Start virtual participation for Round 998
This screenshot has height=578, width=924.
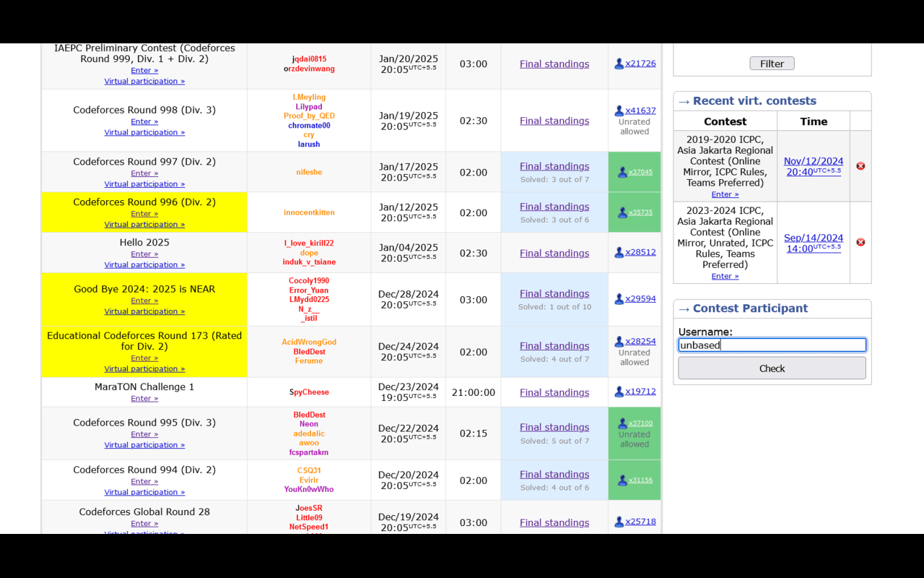pos(144,133)
